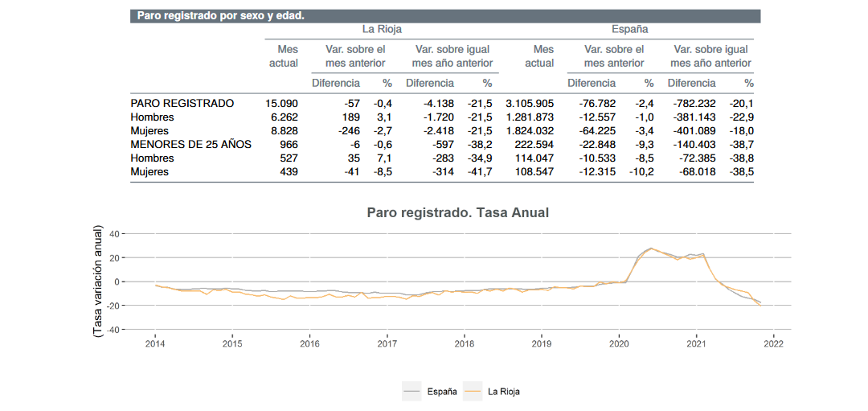Viewport: 868px width, 411px height.
Task: Select the MENORES DE 25 AÑOS row label
Action: point(190,144)
